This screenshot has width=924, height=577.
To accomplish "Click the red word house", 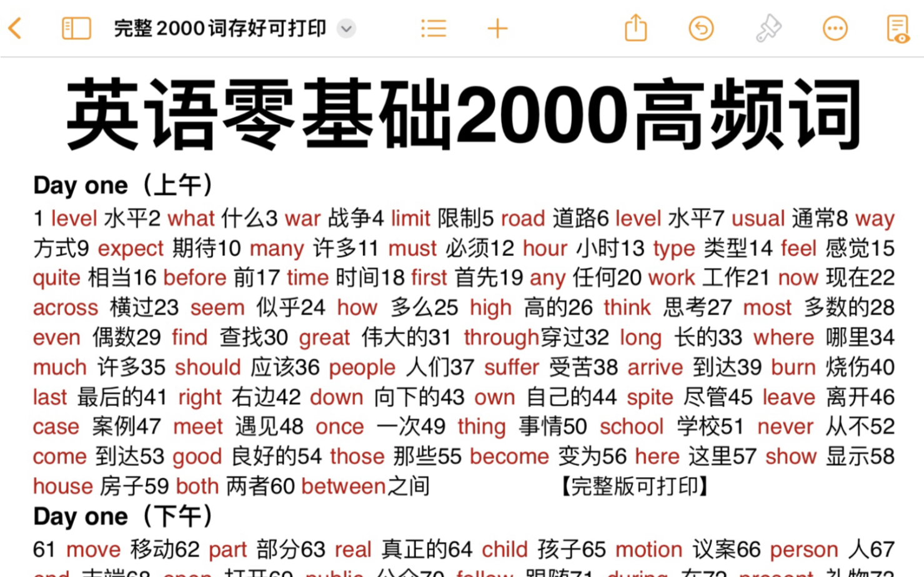I will [x=63, y=486].
